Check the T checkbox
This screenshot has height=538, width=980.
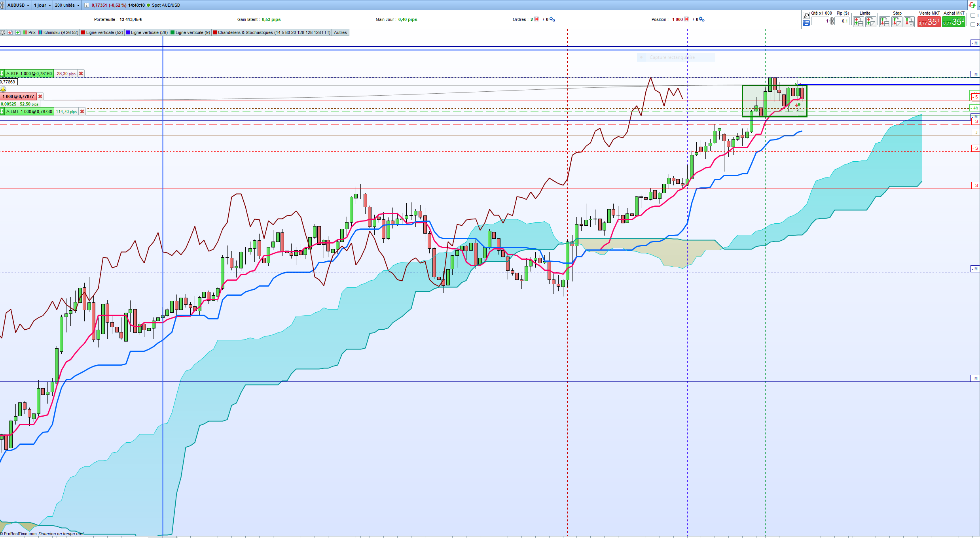[x=973, y=15]
